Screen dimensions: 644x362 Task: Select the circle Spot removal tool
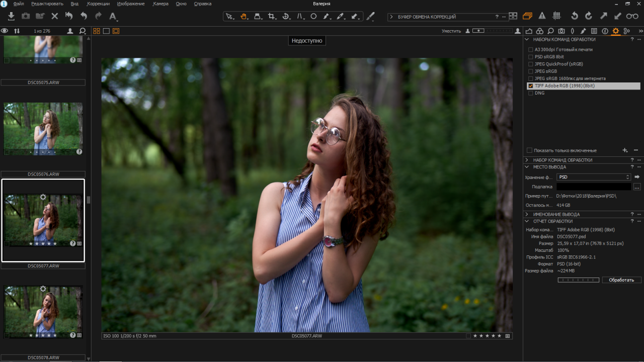pyautogui.click(x=313, y=17)
